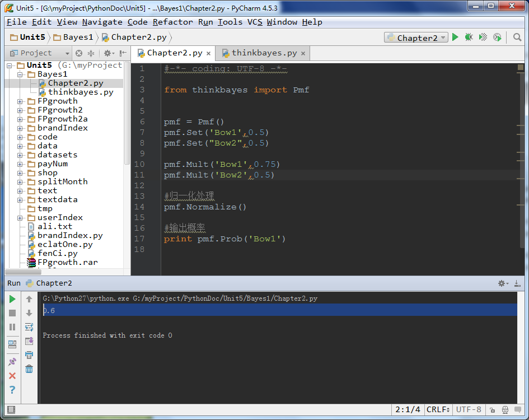Close Run tab red X icon
This screenshot has height=420, width=529.
click(x=12, y=376)
